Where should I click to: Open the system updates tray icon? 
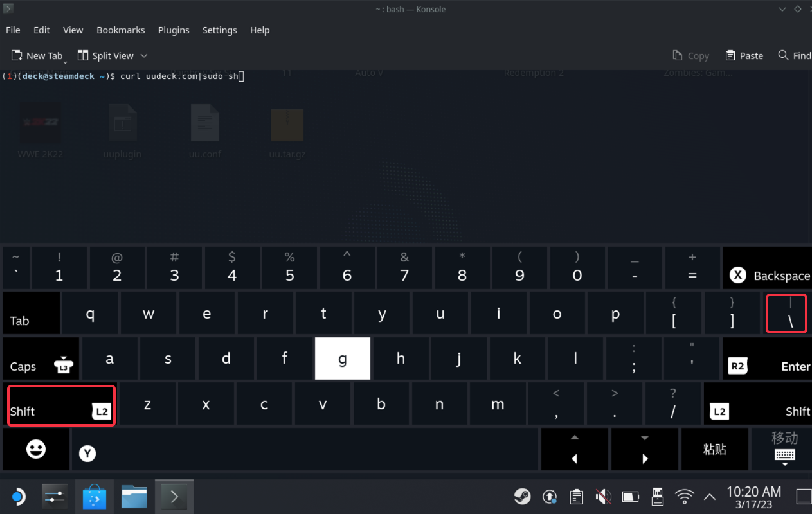coord(550,497)
